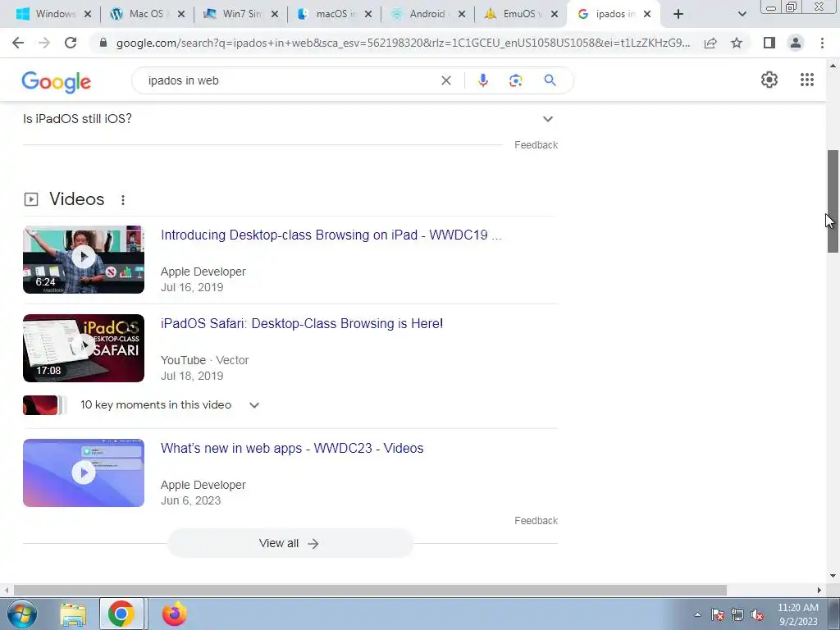Play the 17:08 iPadOS Safari thumbnail
Screen dimensions: 840x630
(84, 348)
